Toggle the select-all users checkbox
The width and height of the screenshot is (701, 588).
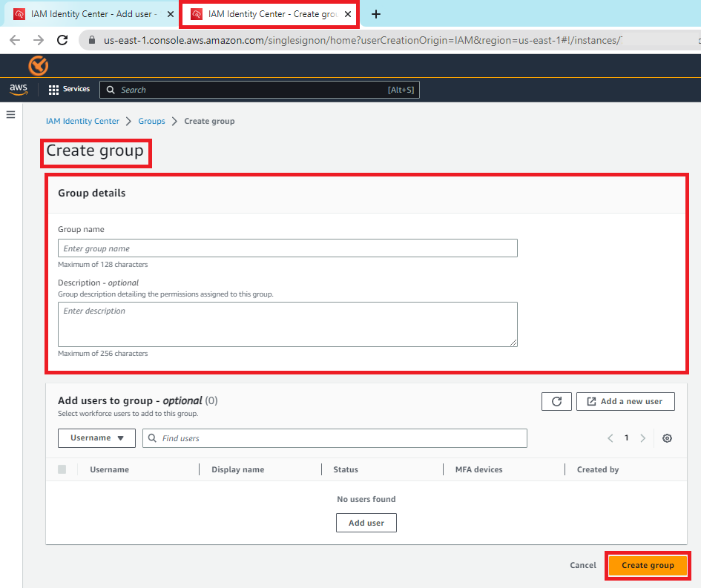pos(62,469)
